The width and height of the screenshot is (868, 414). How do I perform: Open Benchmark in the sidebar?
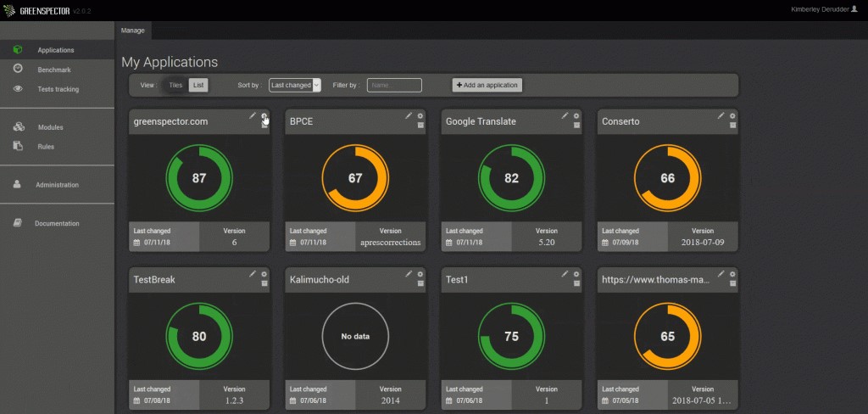(57, 70)
